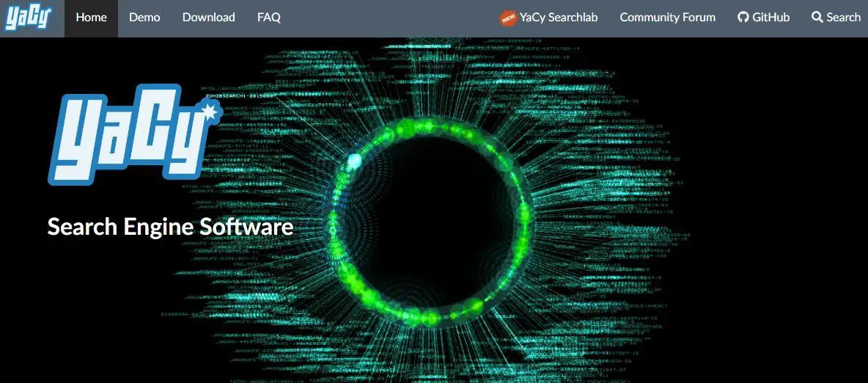Open the Search link text
The width and height of the screenshot is (868, 383).
(844, 18)
